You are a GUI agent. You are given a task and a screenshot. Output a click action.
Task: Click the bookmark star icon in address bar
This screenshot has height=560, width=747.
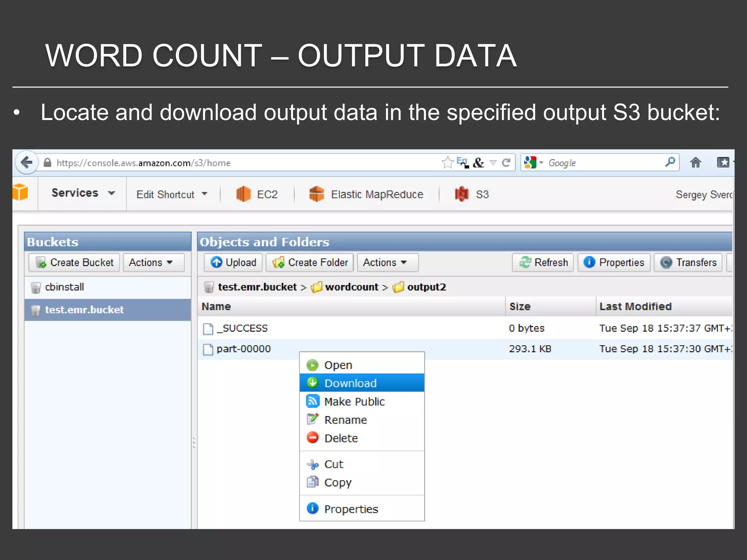(447, 162)
